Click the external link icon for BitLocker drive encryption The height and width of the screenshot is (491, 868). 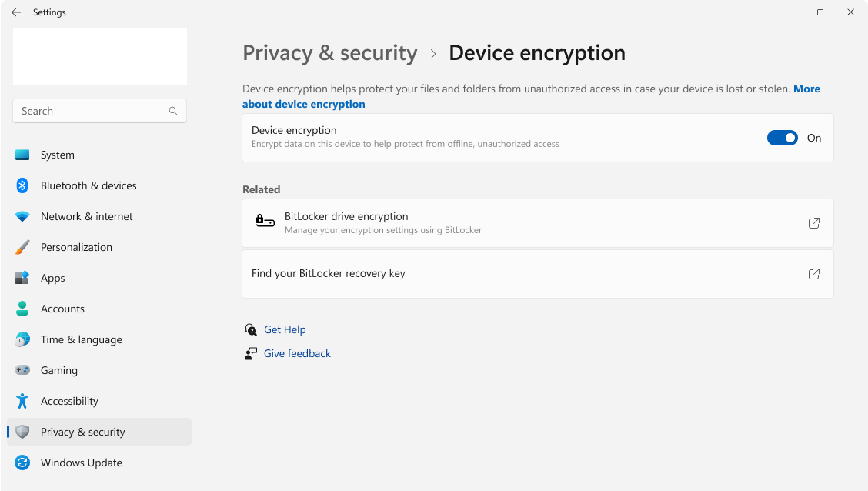pyautogui.click(x=814, y=223)
